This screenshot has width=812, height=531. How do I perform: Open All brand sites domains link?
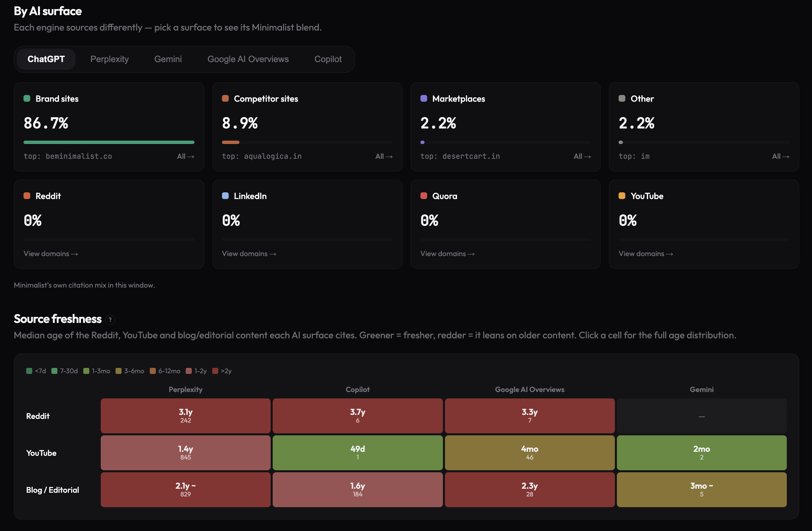(x=186, y=156)
